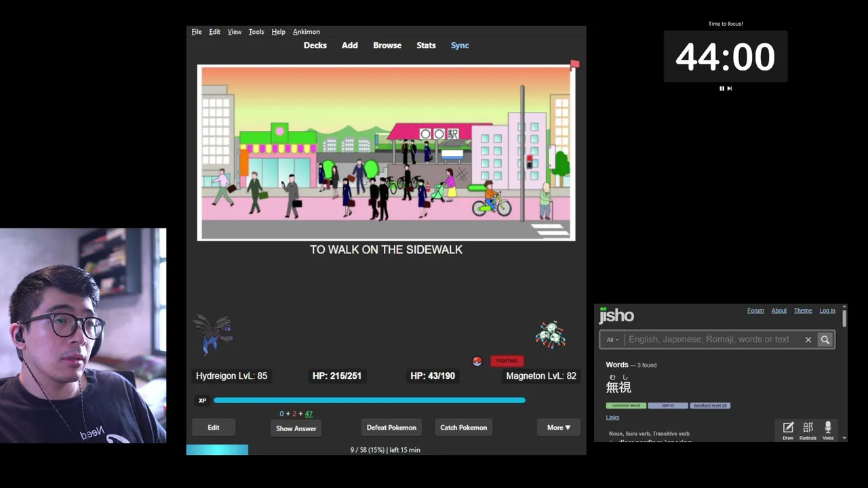The width and height of the screenshot is (868, 488).
Task: Click the XP progress bar
Action: [x=370, y=401]
